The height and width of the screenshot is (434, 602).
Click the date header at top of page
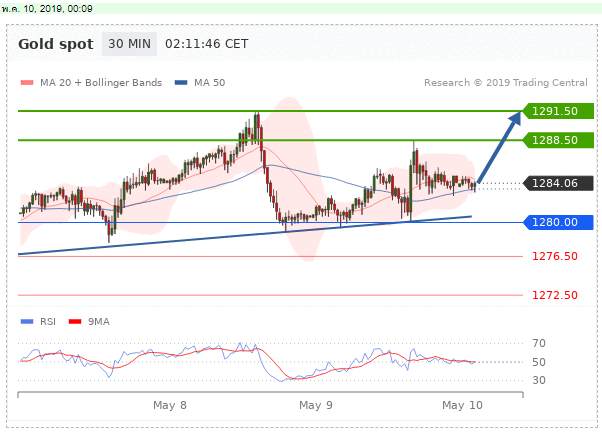(x=47, y=8)
